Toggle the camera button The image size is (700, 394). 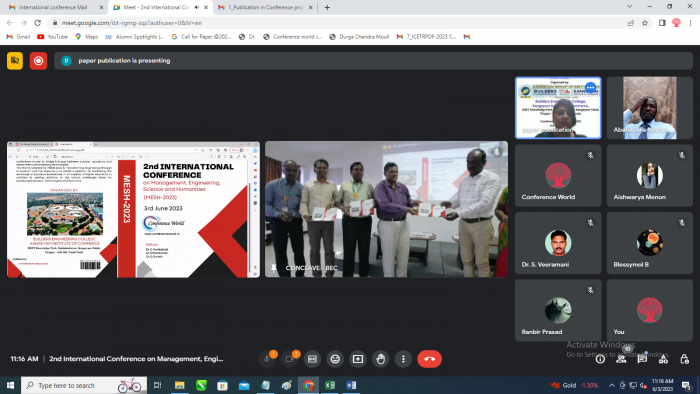(289, 359)
